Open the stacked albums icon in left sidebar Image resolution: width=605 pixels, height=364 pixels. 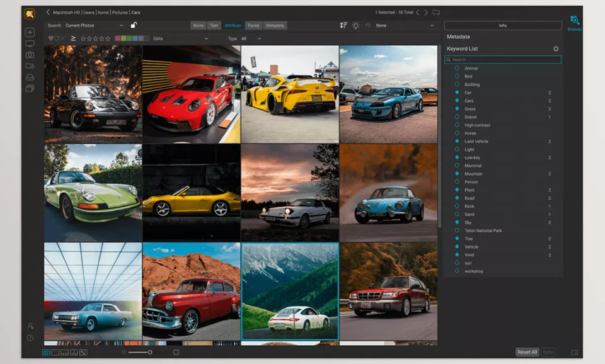click(30, 88)
